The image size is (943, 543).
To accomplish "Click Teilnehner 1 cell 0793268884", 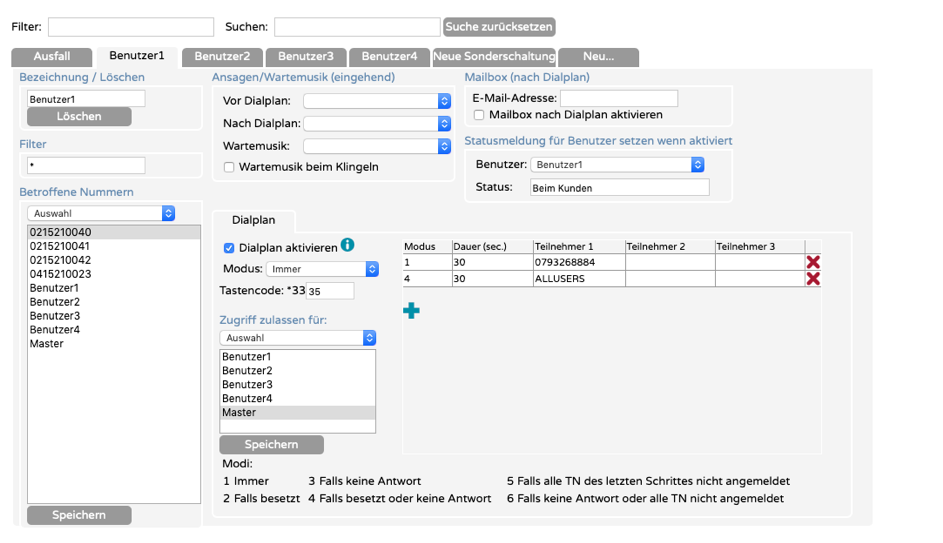I will tap(579, 262).
